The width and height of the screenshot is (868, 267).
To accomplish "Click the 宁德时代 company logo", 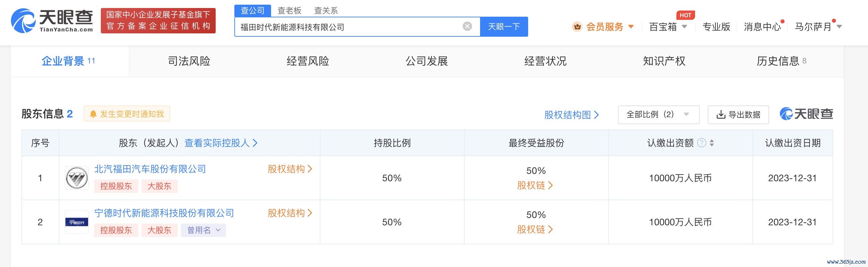I will (x=77, y=222).
